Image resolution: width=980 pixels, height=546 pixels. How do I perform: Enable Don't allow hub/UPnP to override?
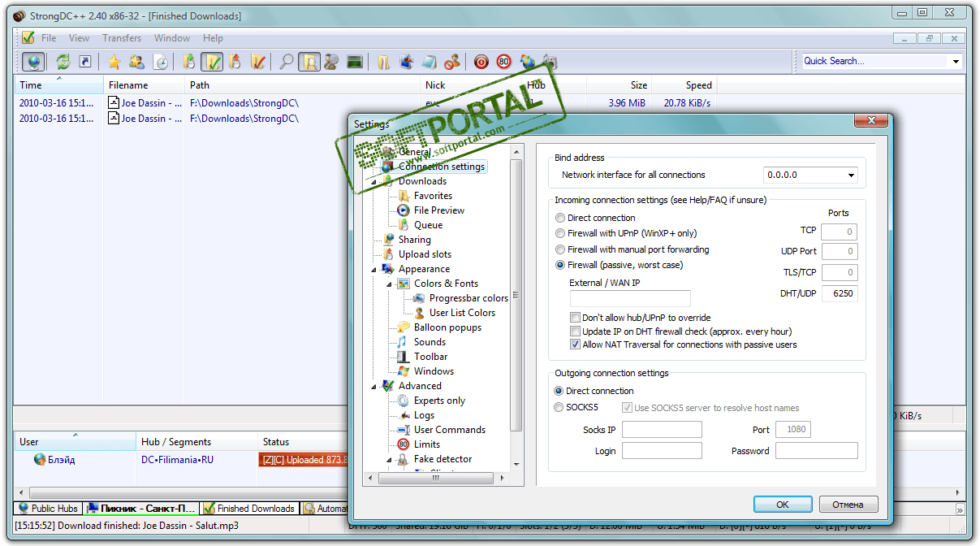pyautogui.click(x=576, y=318)
